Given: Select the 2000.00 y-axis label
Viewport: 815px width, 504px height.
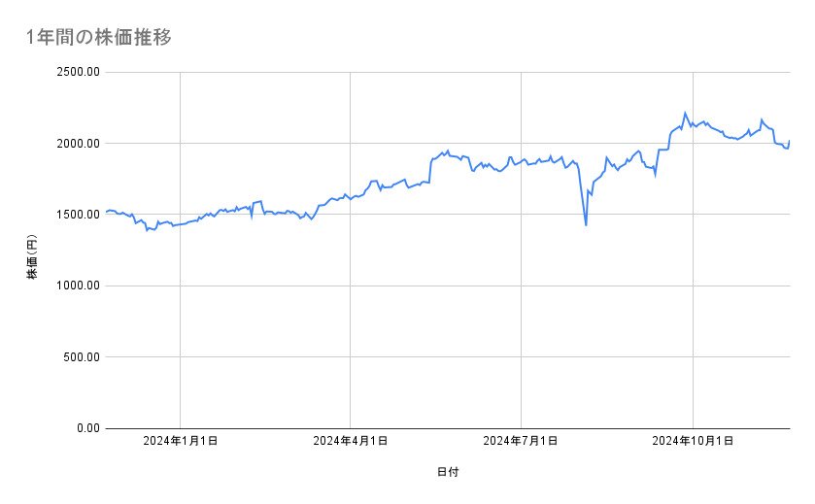Looking at the screenshot, I should [x=78, y=144].
